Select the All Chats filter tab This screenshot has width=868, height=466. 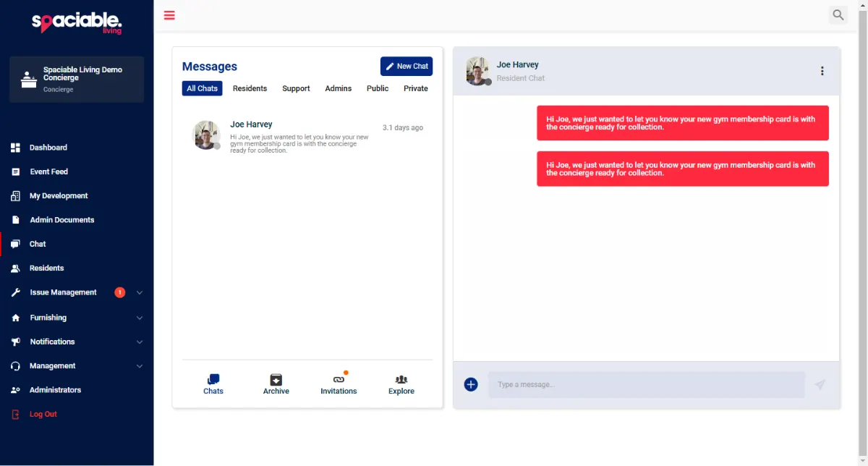click(202, 88)
